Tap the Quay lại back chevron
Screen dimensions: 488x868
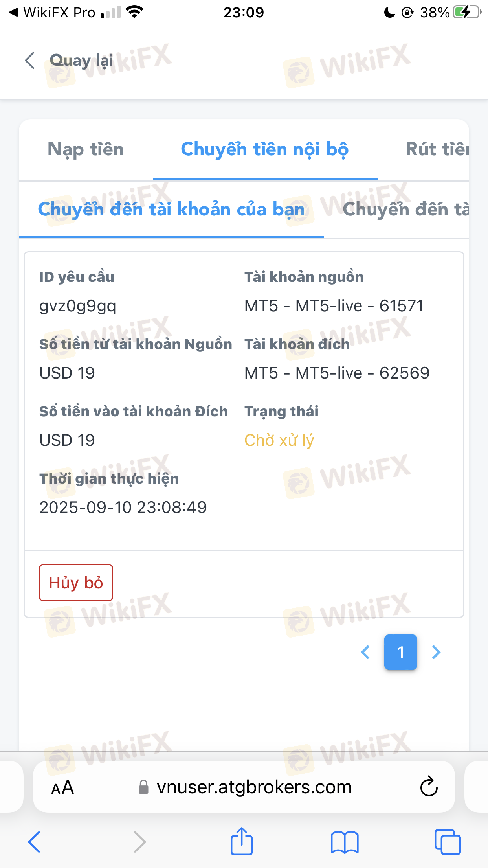pos(30,61)
